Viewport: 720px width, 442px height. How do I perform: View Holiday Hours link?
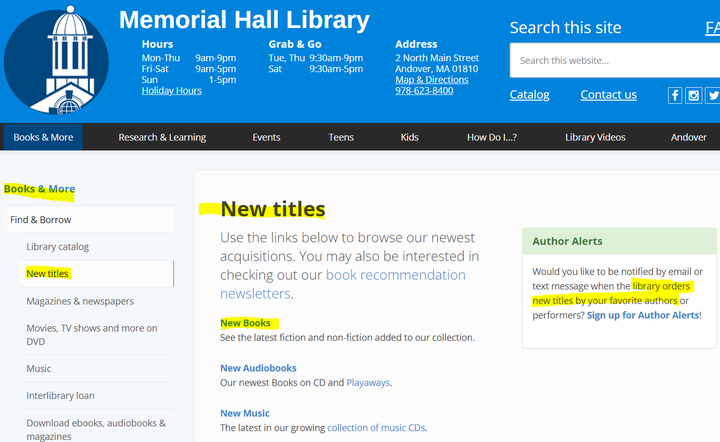click(x=171, y=90)
